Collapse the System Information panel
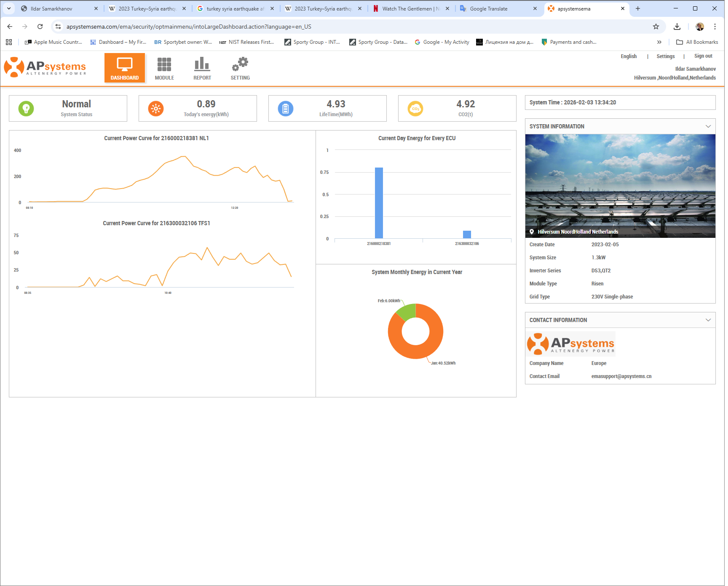Viewport: 728px width, 586px height. (x=708, y=126)
